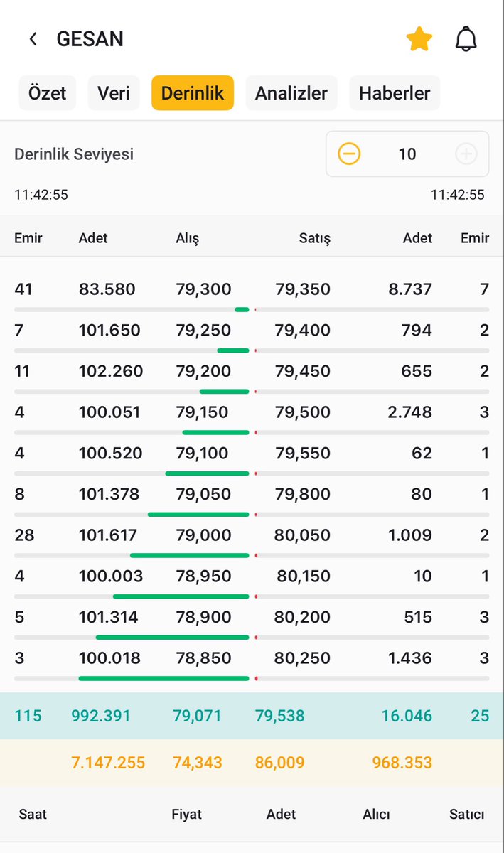Select bid order count 41
The width and height of the screenshot is (504, 853).
(x=23, y=289)
